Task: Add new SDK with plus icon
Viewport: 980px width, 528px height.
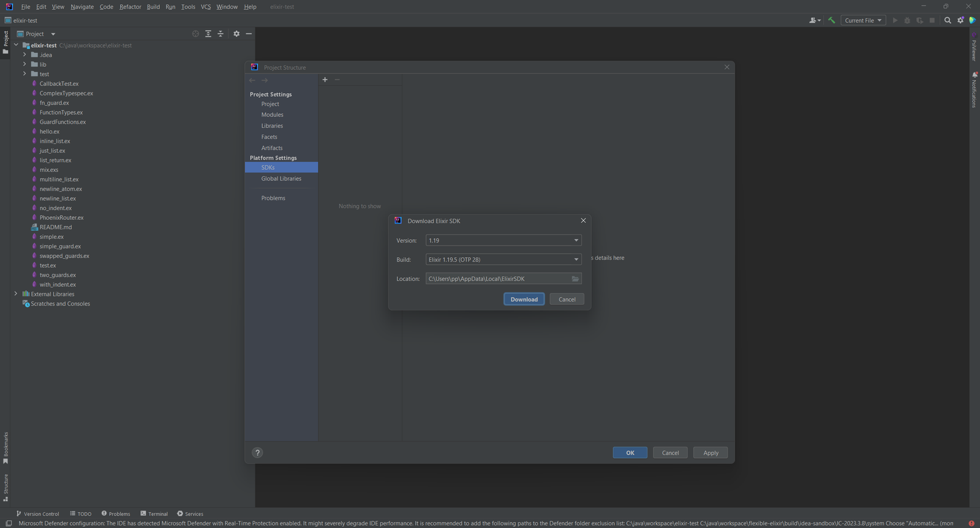Action: tap(325, 80)
